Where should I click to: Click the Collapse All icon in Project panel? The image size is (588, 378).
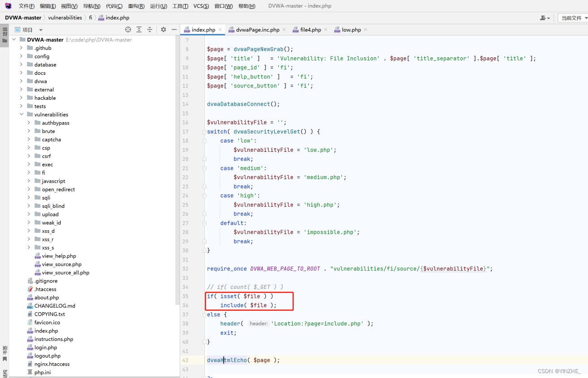tap(150, 30)
